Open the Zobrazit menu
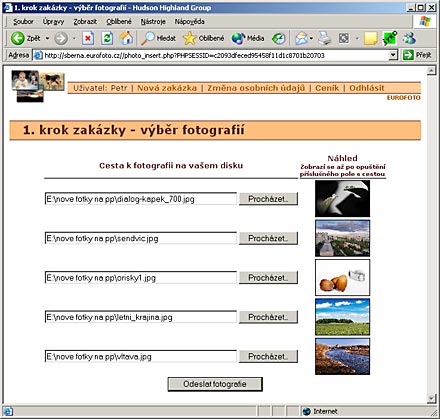This screenshot has width=440, height=419. (85, 22)
